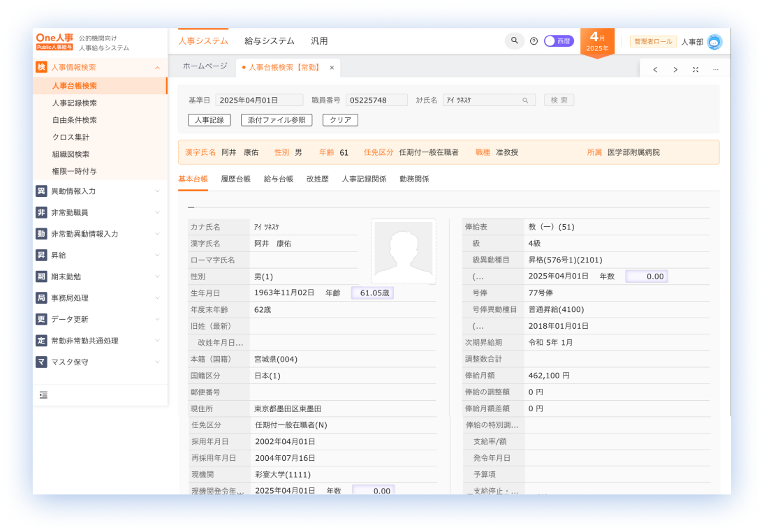Click the 検 icon for 人事情報検索
Image resolution: width=764 pixels, height=532 pixels.
pyautogui.click(x=41, y=67)
